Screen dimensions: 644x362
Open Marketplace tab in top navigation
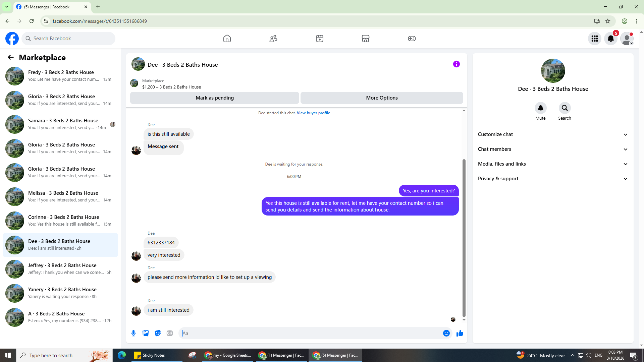(x=365, y=39)
